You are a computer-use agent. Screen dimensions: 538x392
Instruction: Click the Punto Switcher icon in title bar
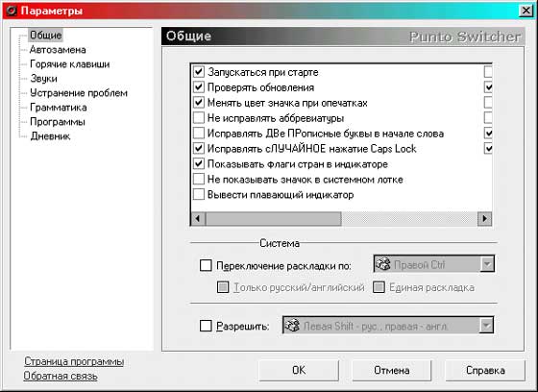11,11
